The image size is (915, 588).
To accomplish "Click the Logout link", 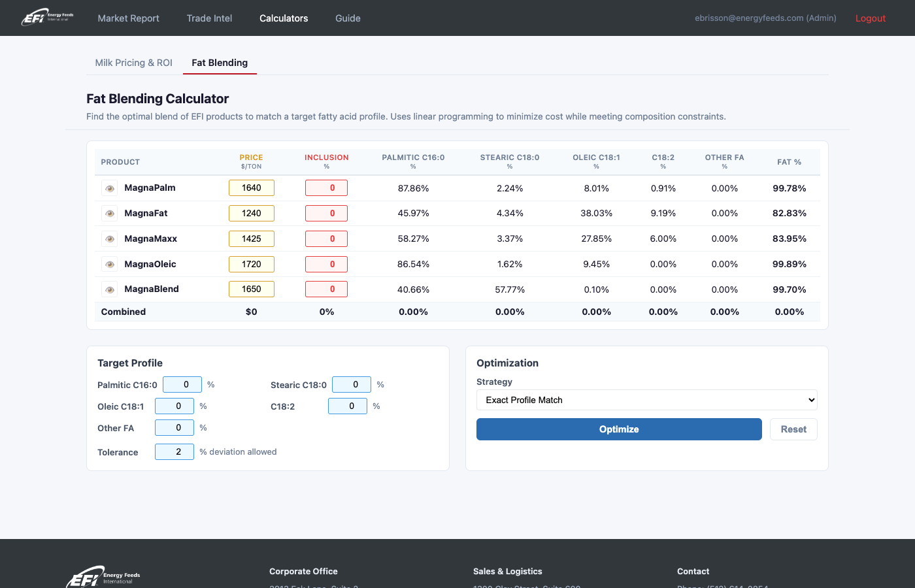I will [x=870, y=18].
